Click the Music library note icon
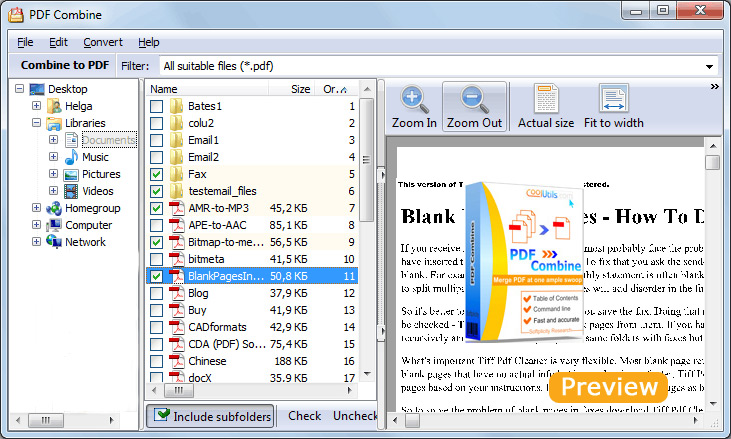731x439 pixels. point(71,157)
